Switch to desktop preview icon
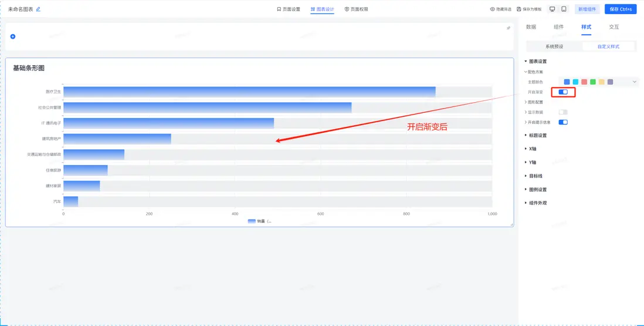The image size is (644, 326). (553, 9)
